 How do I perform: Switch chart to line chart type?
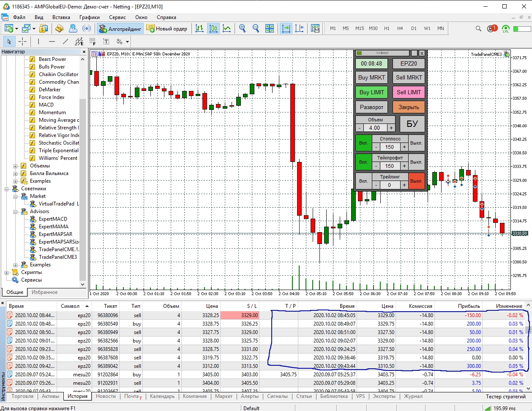coord(227,28)
